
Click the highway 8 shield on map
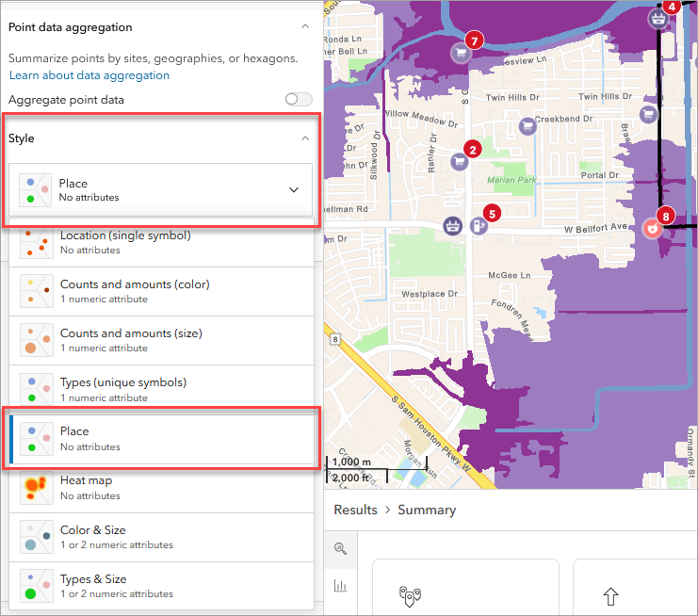[335, 340]
